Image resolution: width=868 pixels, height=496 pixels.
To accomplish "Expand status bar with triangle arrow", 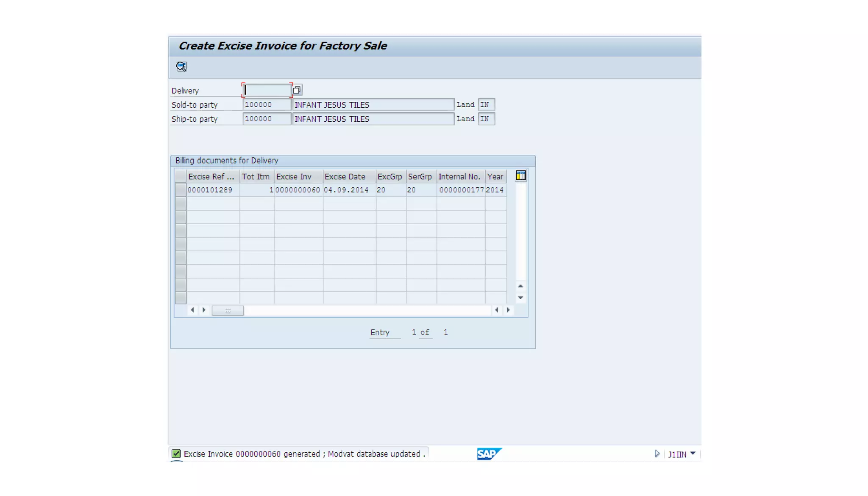I will [657, 454].
